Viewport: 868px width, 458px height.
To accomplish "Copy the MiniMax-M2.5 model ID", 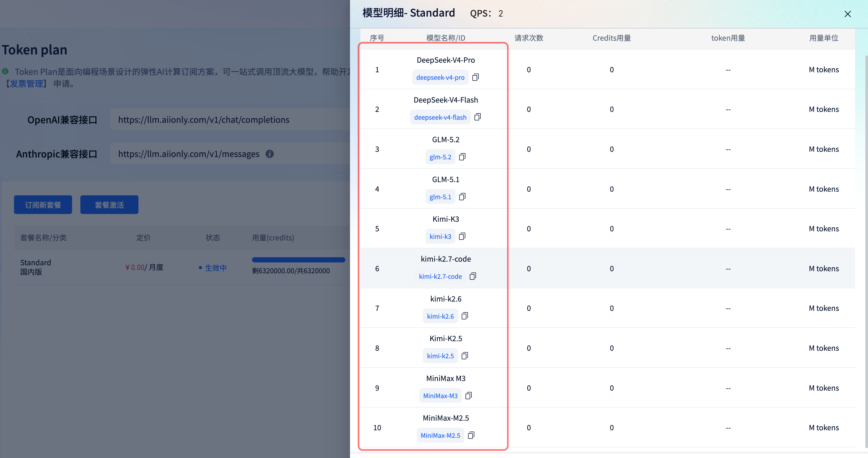I will [471, 435].
